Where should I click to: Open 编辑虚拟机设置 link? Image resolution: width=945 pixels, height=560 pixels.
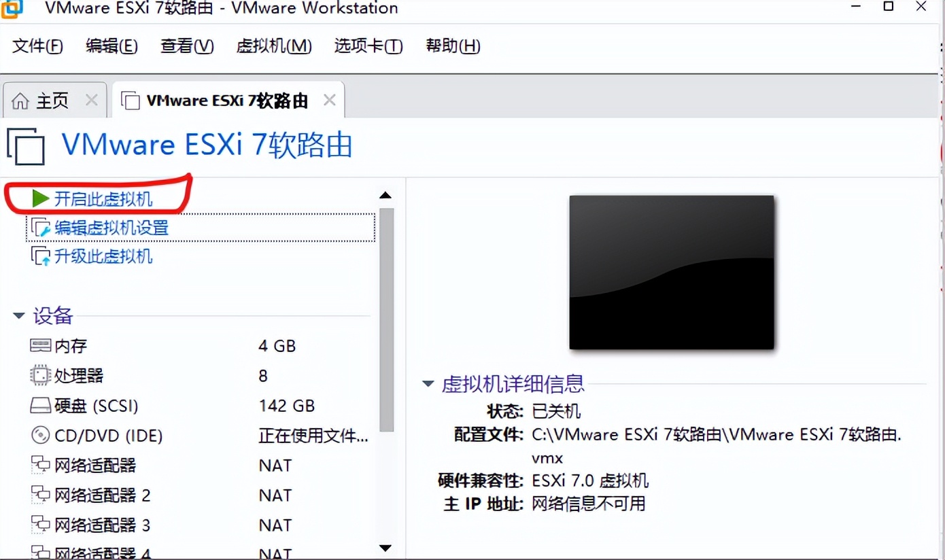(x=110, y=227)
